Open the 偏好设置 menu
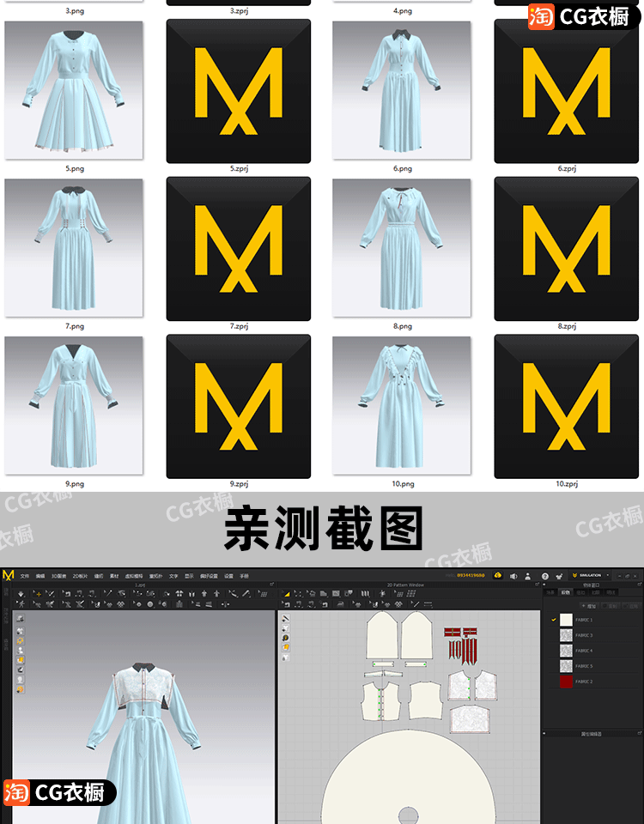Image resolution: width=644 pixels, height=824 pixels. click(209, 576)
